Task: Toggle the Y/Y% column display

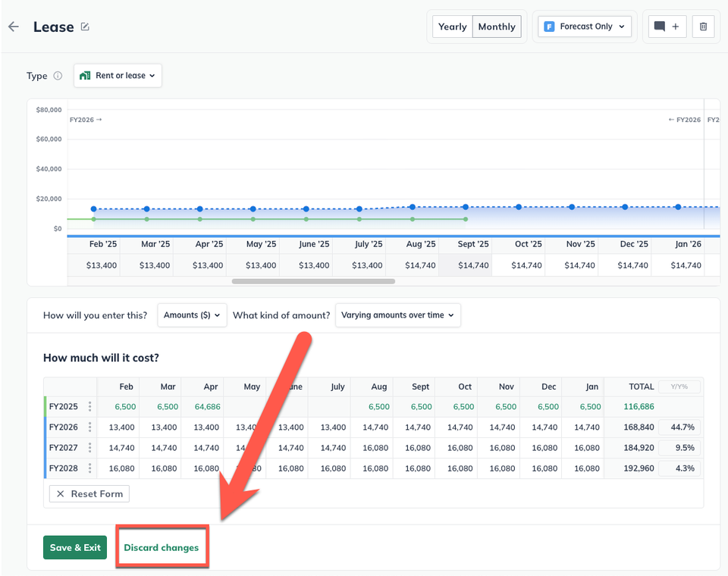Action: coord(679,387)
